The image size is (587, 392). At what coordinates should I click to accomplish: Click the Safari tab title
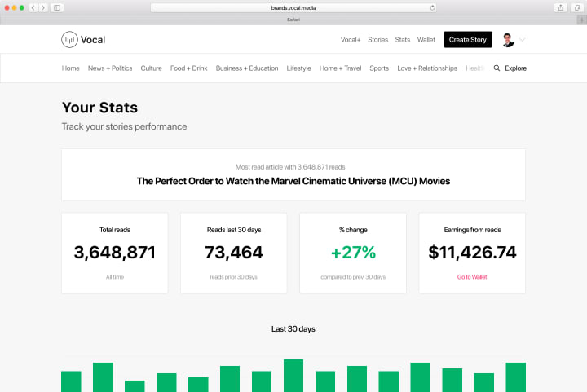point(293,20)
